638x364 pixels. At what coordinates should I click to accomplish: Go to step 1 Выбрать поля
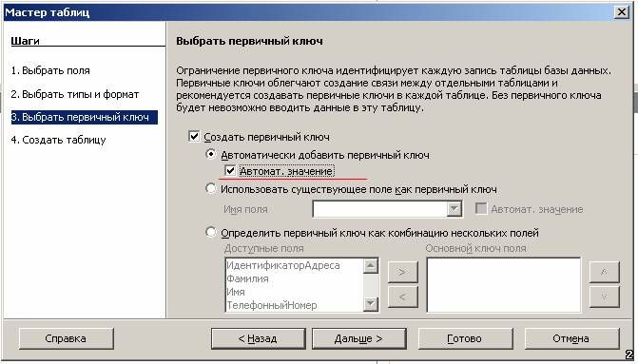(x=50, y=70)
